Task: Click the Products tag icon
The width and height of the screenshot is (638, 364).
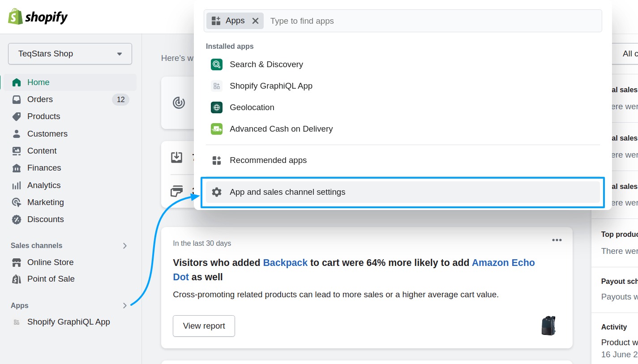Action: (17, 116)
